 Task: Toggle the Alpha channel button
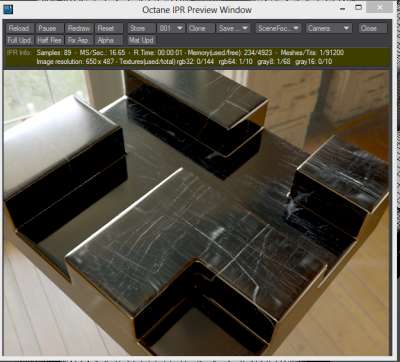[x=109, y=40]
